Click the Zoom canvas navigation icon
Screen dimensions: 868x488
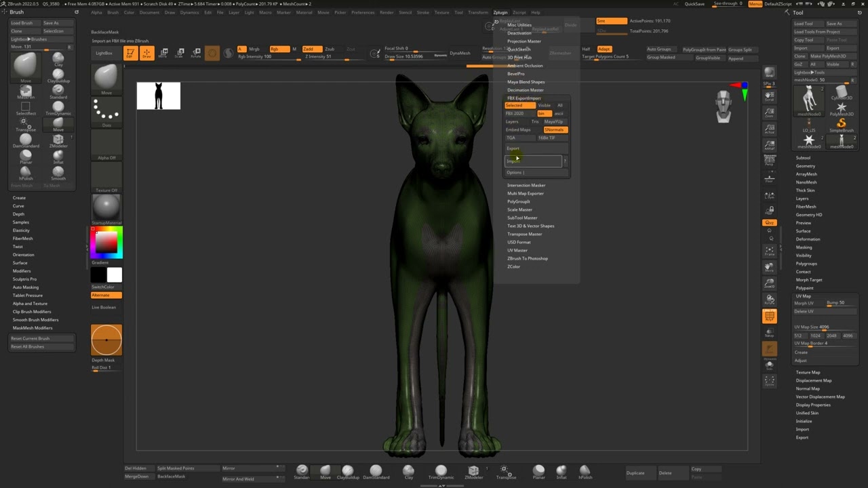[770, 113]
